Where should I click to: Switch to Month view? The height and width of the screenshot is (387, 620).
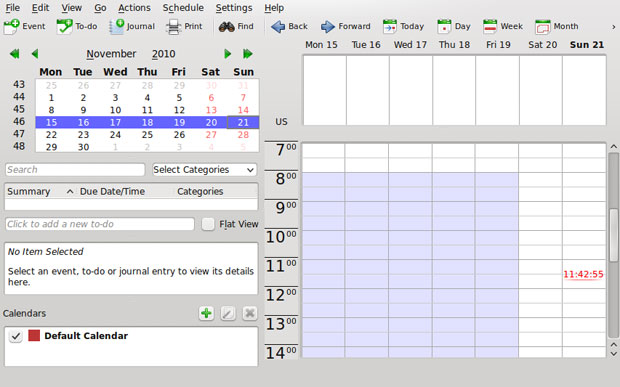(x=556, y=26)
